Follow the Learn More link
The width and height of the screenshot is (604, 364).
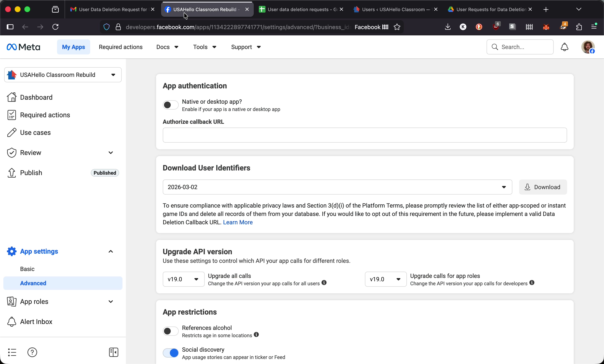coord(238,222)
